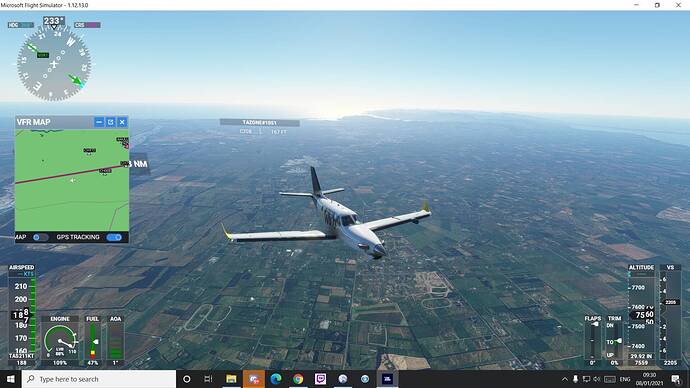690x388 pixels.
Task: Toggle the MAP switch in VFR panel
Action: tap(40, 237)
